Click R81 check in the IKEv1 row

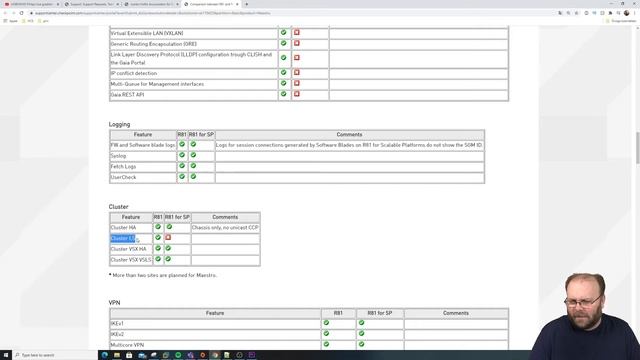click(x=326, y=323)
